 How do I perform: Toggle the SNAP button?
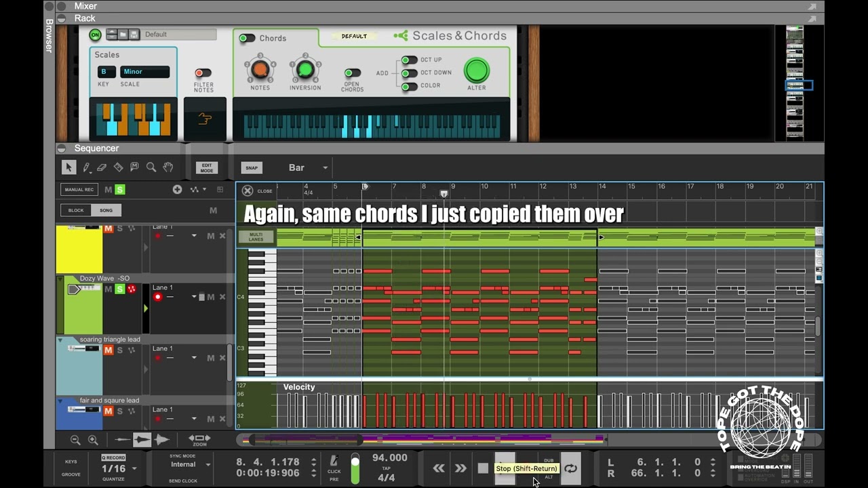click(252, 168)
